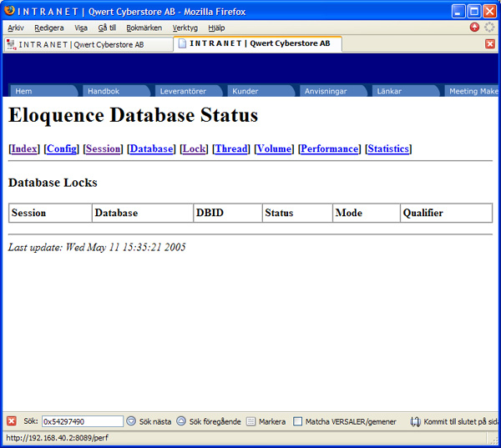
Task: Click the status bar URL text
Action: [57, 437]
